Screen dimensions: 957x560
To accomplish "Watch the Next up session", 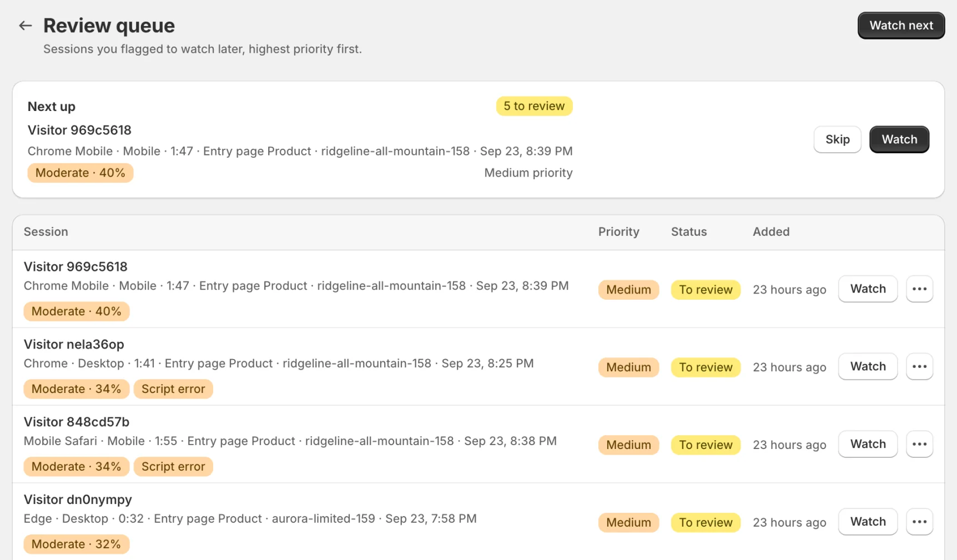I will [899, 139].
